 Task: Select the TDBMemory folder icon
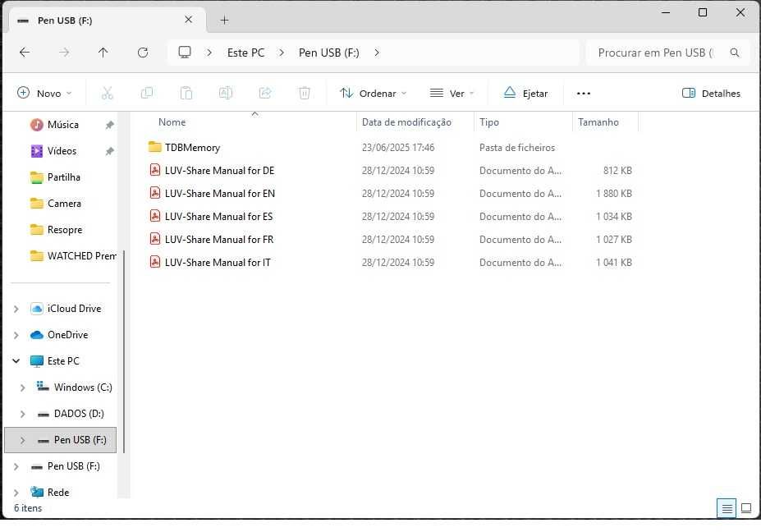(x=155, y=147)
